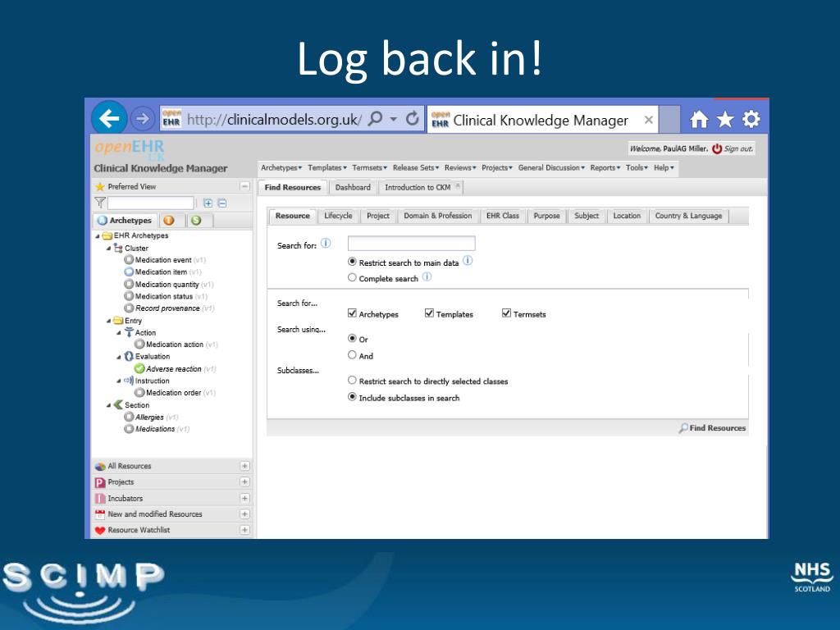Open the Domain & Profession tab

[x=438, y=216]
